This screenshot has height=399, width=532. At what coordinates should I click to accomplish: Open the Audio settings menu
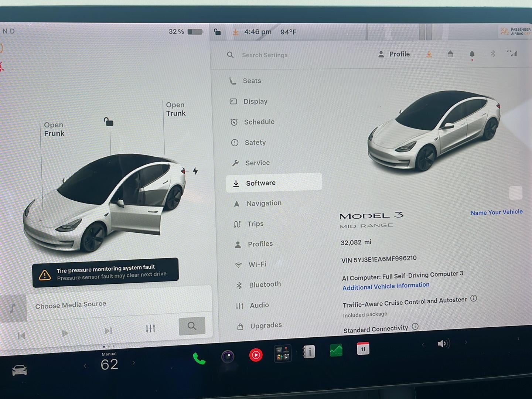pos(252,306)
